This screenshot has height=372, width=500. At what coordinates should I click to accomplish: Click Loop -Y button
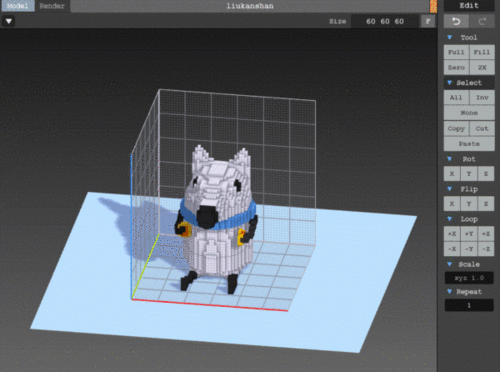469,249
